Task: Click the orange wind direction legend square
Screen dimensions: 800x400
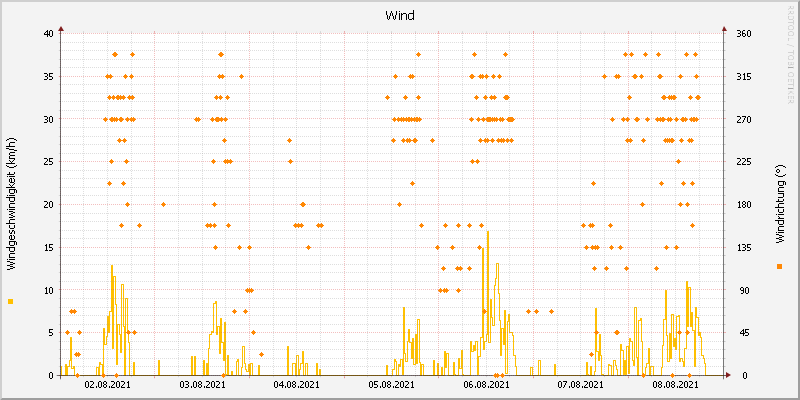Action: (779, 266)
